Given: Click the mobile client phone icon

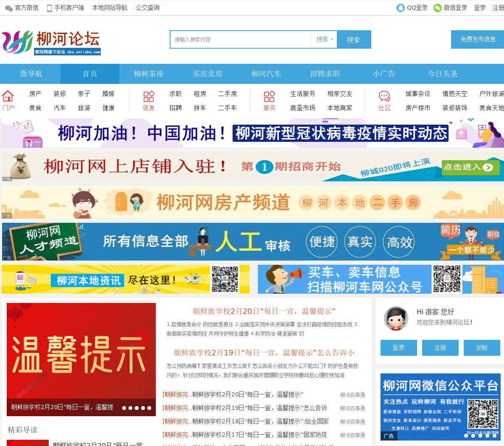Looking at the screenshot, I should tap(50, 8).
